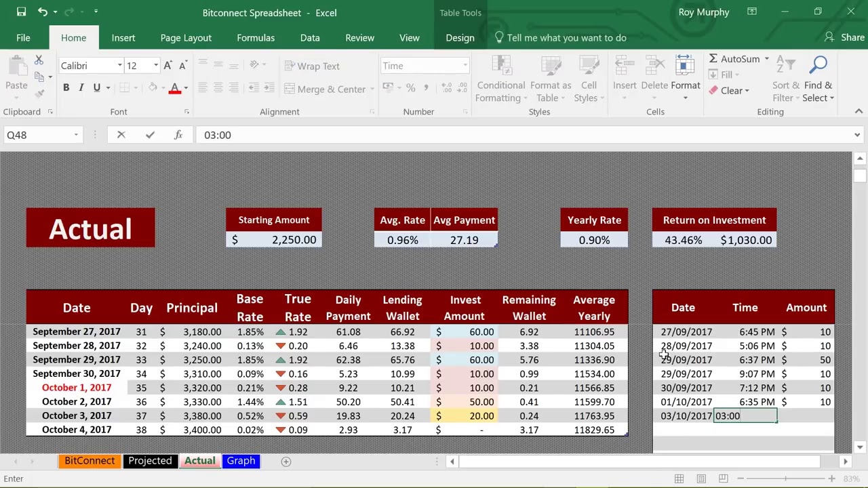Toggle Underline formatting
This screenshot has width=868, height=488.
(96, 87)
